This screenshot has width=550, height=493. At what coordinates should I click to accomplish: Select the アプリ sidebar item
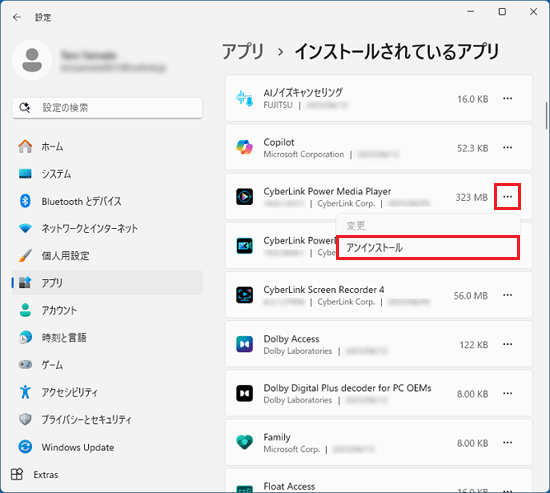tap(107, 283)
